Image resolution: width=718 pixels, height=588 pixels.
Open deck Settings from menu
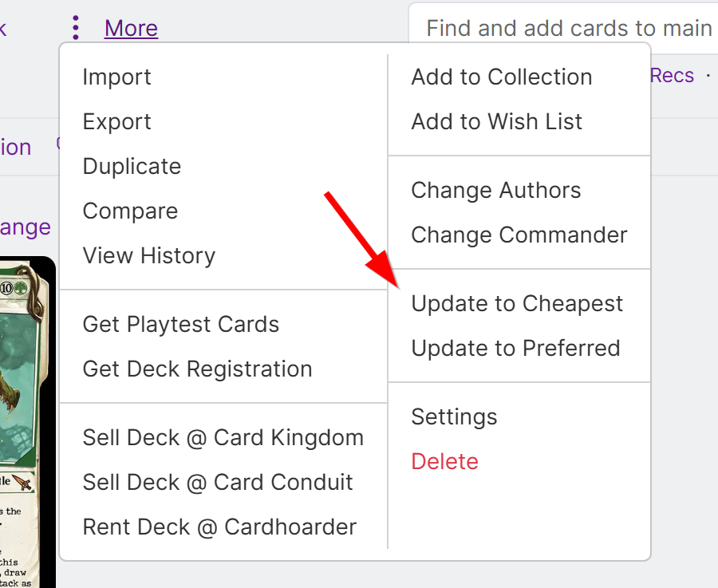454,417
